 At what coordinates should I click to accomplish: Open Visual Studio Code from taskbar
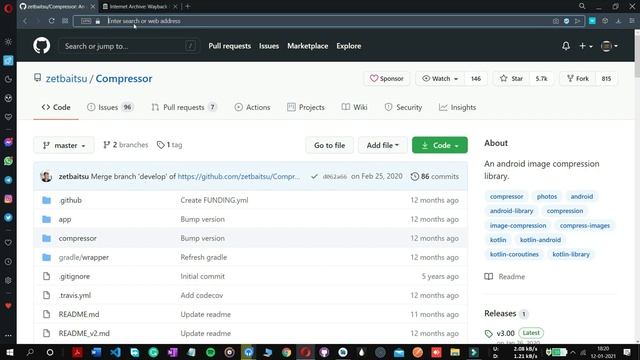[116, 352]
